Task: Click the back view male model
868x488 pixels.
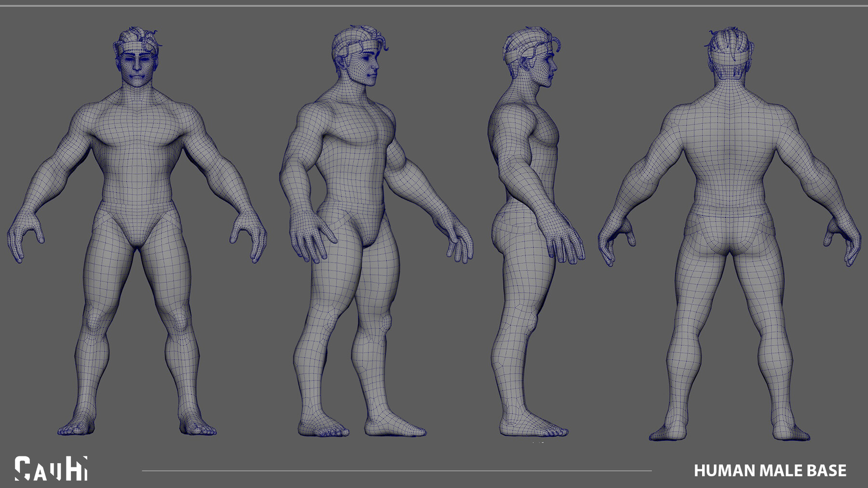Action: 730,234
